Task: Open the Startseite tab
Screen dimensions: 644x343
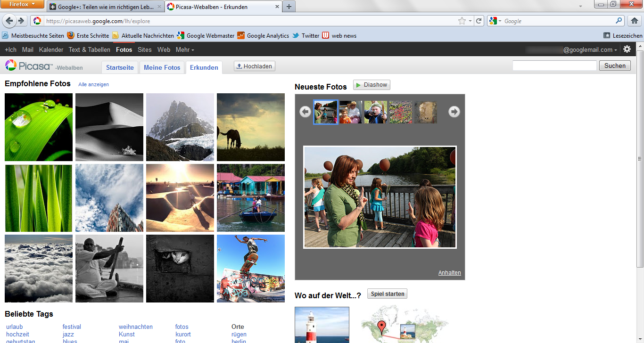Action: (x=120, y=67)
